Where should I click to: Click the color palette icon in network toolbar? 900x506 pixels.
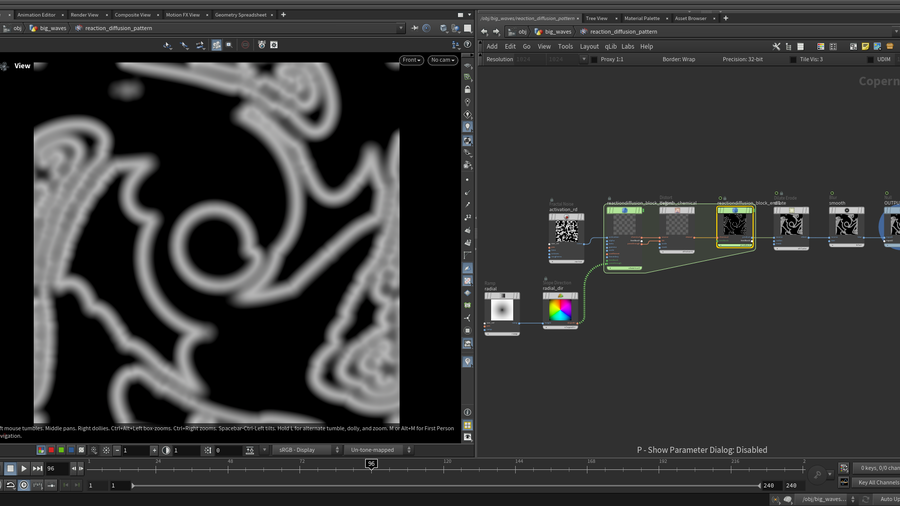pos(820,46)
